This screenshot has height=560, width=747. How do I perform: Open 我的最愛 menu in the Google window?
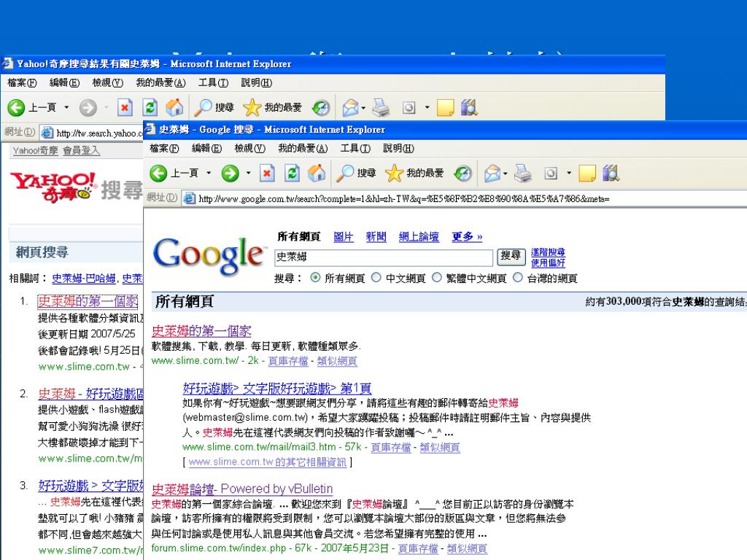tap(303, 149)
